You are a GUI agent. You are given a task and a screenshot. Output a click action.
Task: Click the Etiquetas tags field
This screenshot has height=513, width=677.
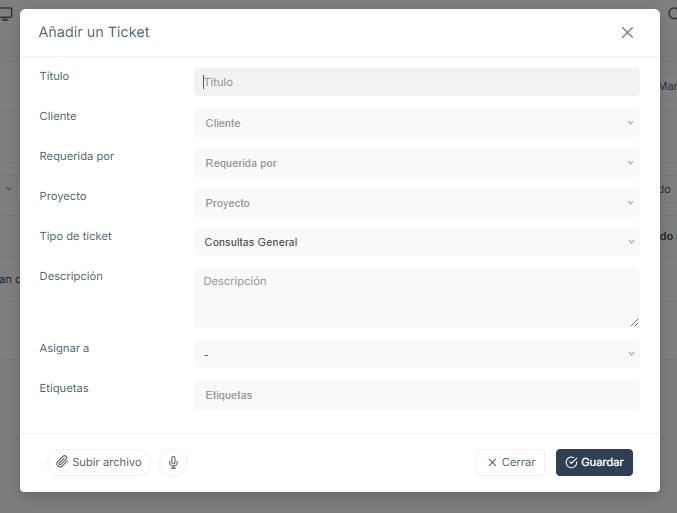pyautogui.click(x=417, y=395)
